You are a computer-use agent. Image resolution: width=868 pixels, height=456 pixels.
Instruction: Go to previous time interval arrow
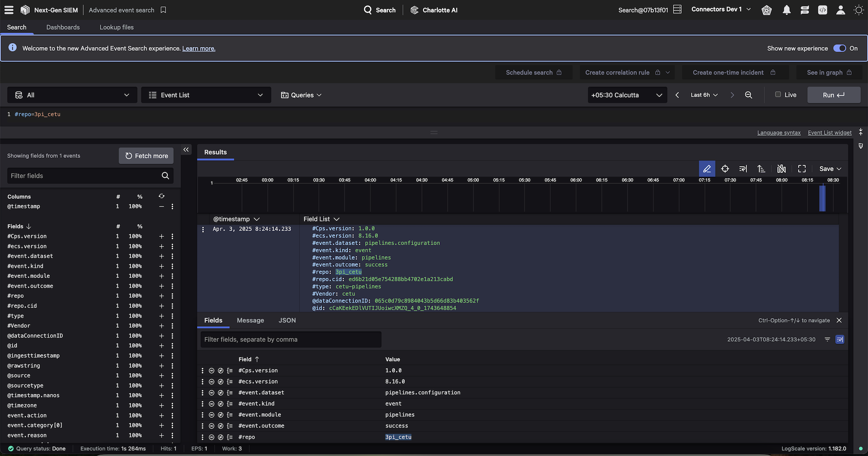coord(677,95)
